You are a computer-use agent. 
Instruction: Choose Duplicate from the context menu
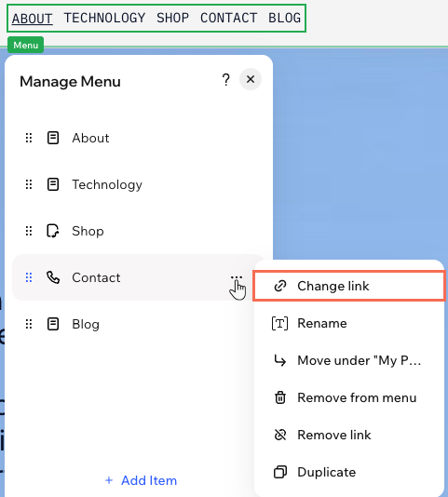pos(349,472)
